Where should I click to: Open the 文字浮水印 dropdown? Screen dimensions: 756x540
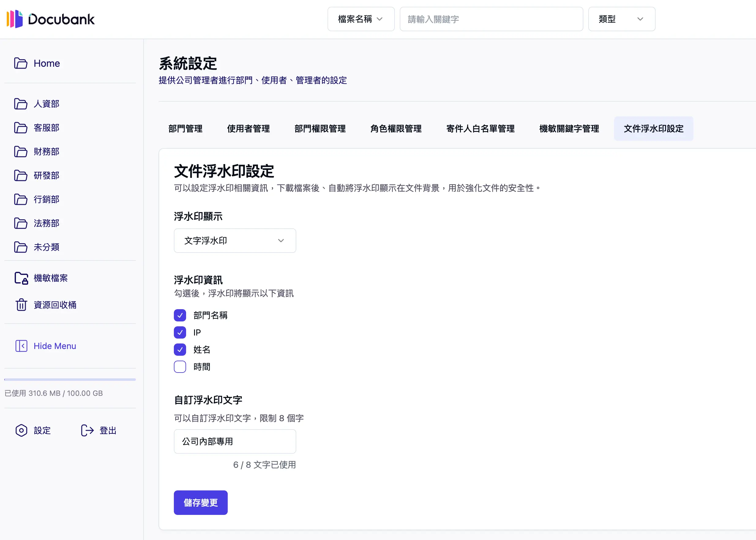(x=235, y=240)
